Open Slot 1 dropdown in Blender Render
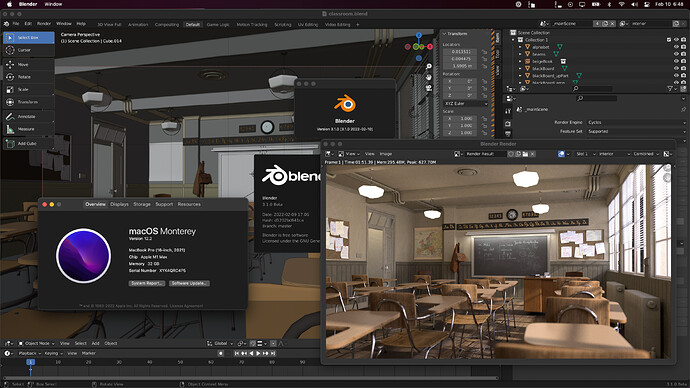This screenshot has height=388, width=690. click(x=585, y=154)
